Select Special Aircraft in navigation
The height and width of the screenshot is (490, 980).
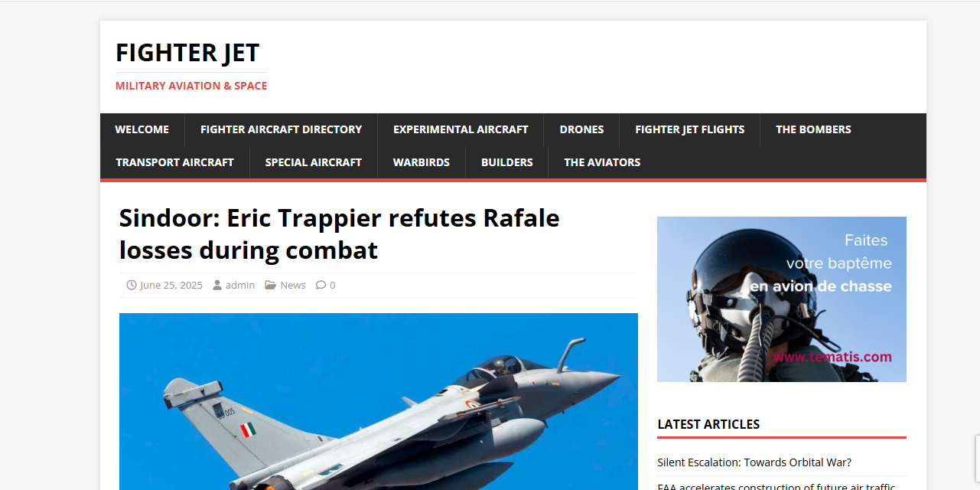[314, 162]
